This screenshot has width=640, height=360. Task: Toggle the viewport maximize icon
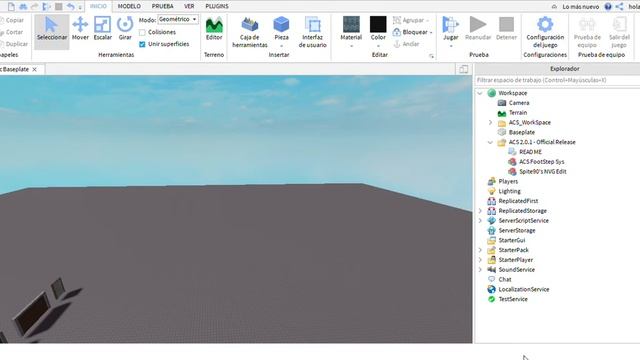click(464, 69)
